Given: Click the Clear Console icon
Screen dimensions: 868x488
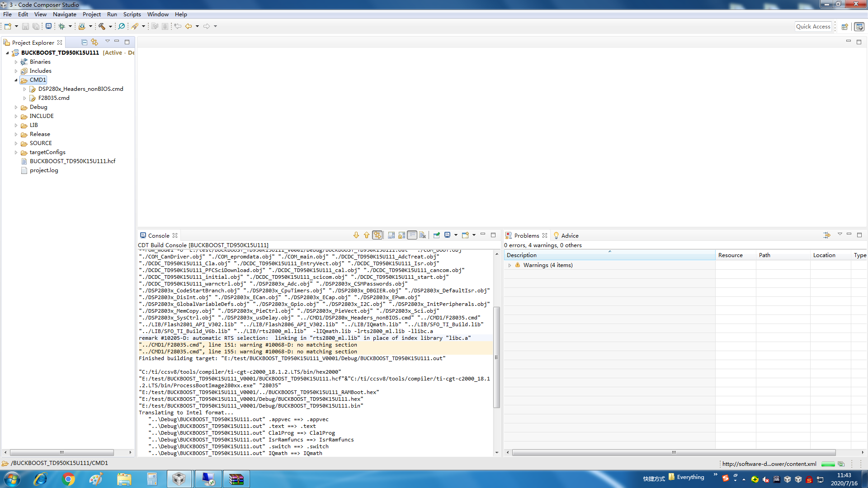Looking at the screenshot, I should click(x=422, y=235).
